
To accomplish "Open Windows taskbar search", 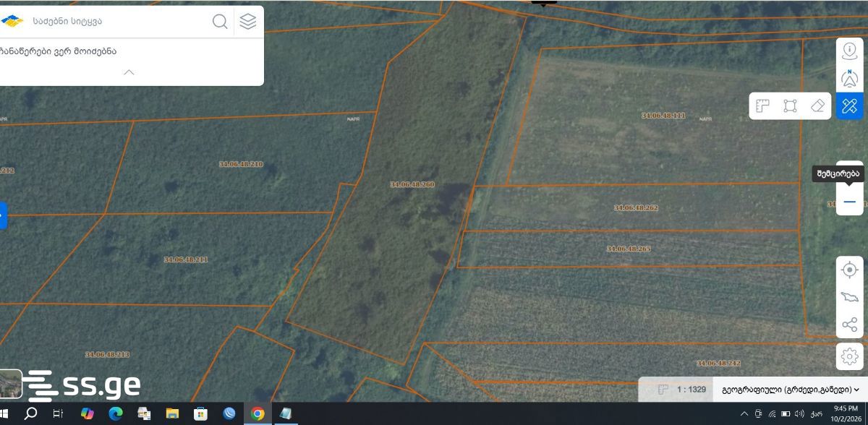I will coord(31,414).
